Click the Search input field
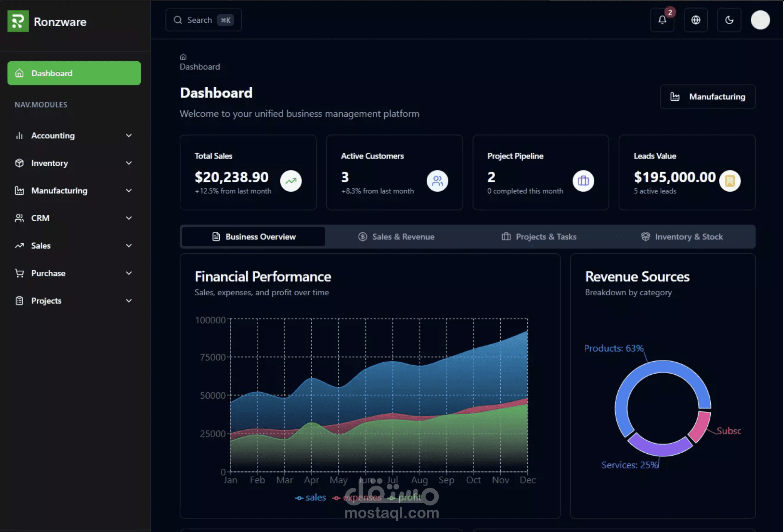This screenshot has height=532, width=784. [x=199, y=20]
